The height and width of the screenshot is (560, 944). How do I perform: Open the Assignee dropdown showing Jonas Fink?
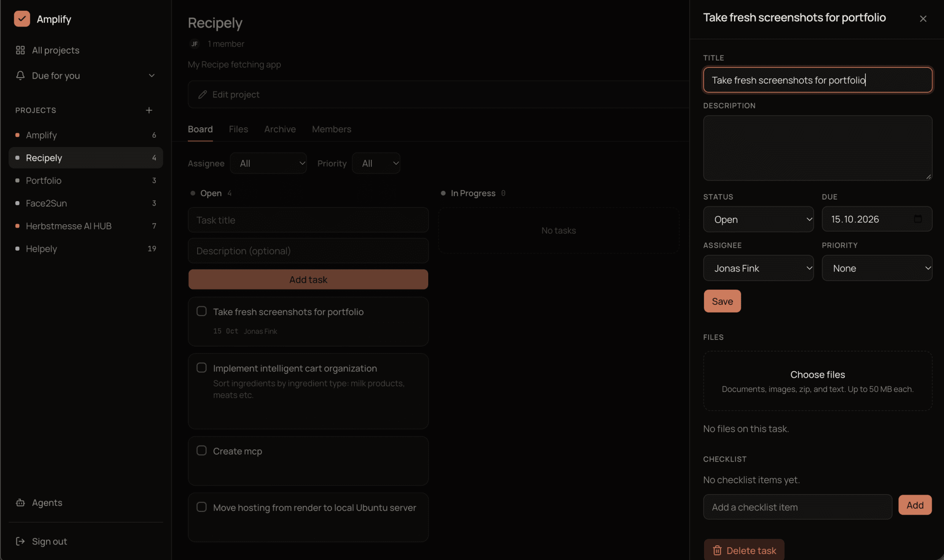click(x=758, y=268)
